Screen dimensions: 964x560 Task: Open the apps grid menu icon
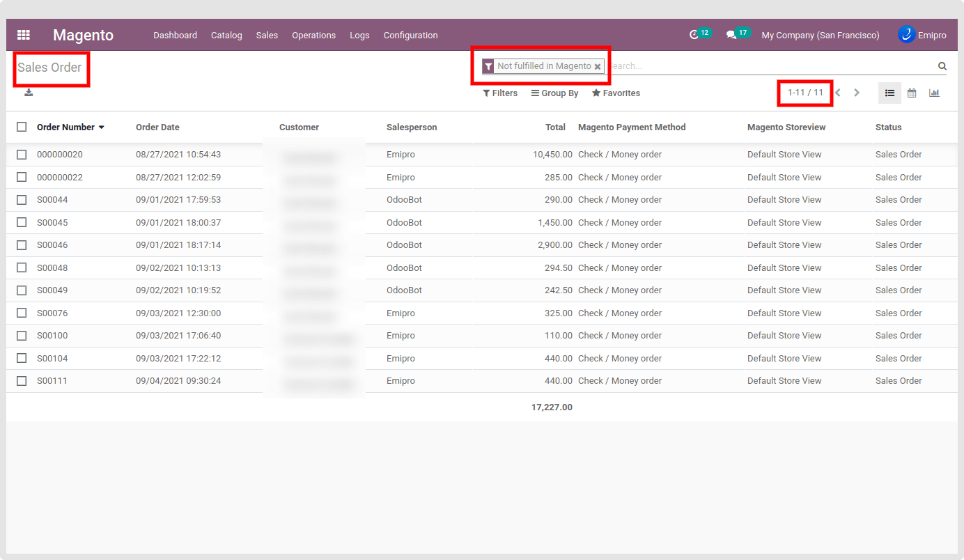24,35
